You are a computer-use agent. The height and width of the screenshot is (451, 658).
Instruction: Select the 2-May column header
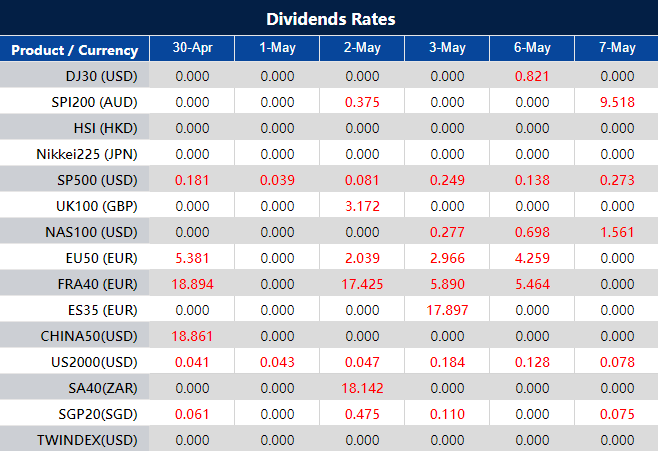click(x=362, y=49)
